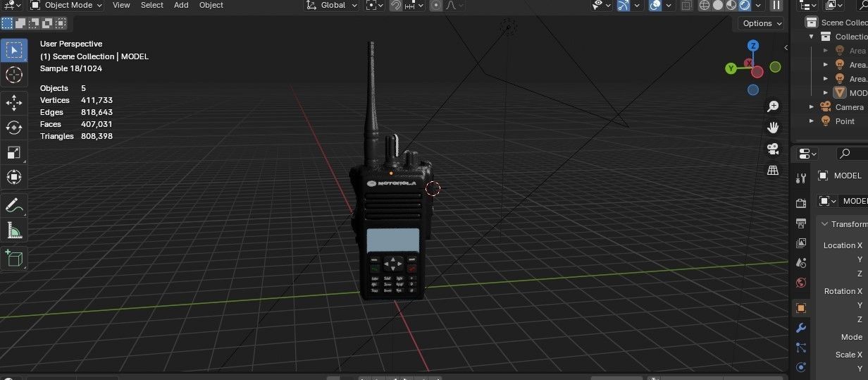Open the snapping options dropdown
The width and height of the screenshot is (868, 380).
414,5
